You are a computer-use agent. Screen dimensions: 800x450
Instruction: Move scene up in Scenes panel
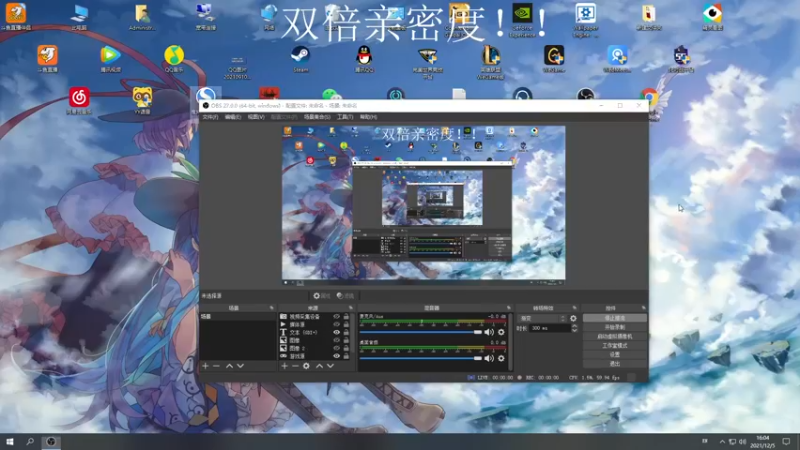pos(230,366)
